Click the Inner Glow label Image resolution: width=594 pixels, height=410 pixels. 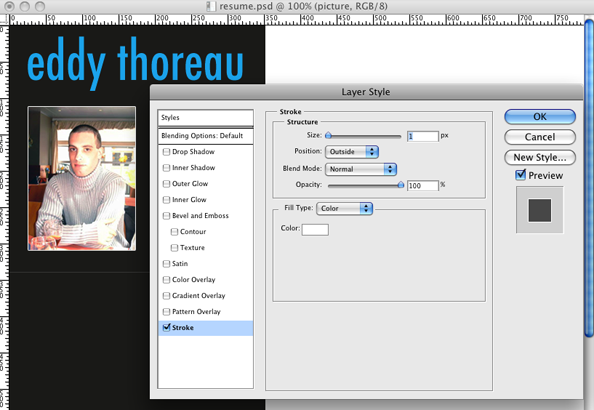[189, 200]
